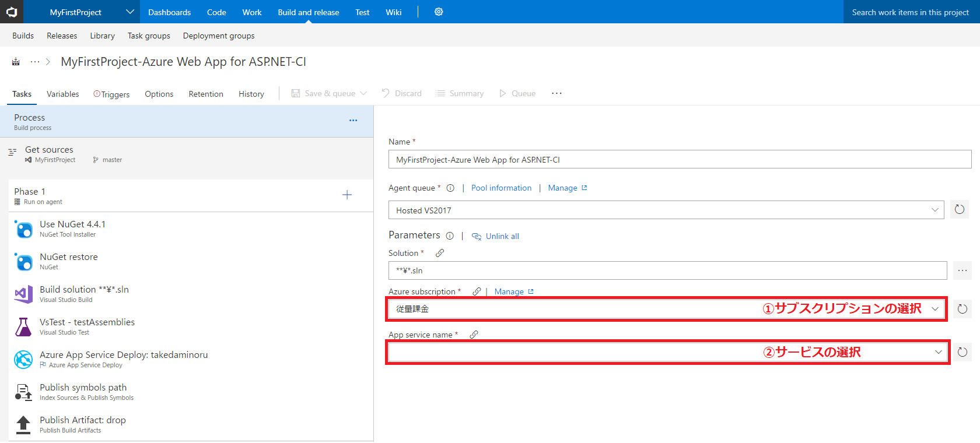The height and width of the screenshot is (443, 980).
Task: Open breadcrumb ellipsis before definition title
Action: pyautogui.click(x=35, y=61)
